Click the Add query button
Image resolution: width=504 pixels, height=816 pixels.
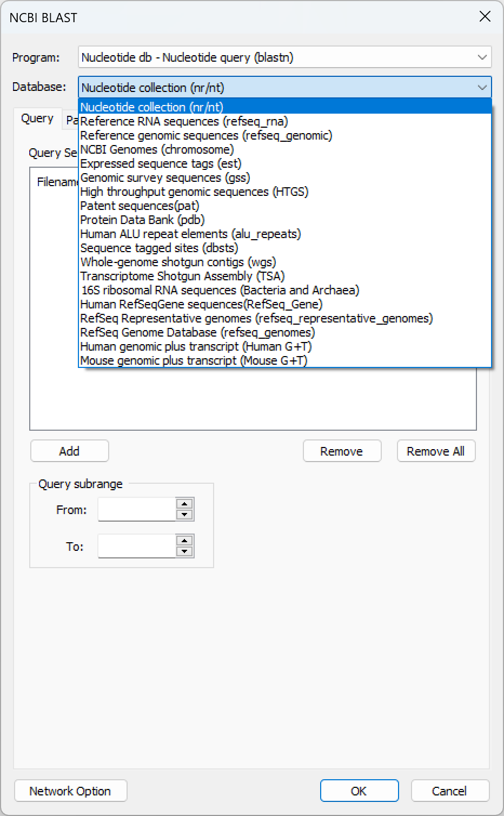point(70,451)
